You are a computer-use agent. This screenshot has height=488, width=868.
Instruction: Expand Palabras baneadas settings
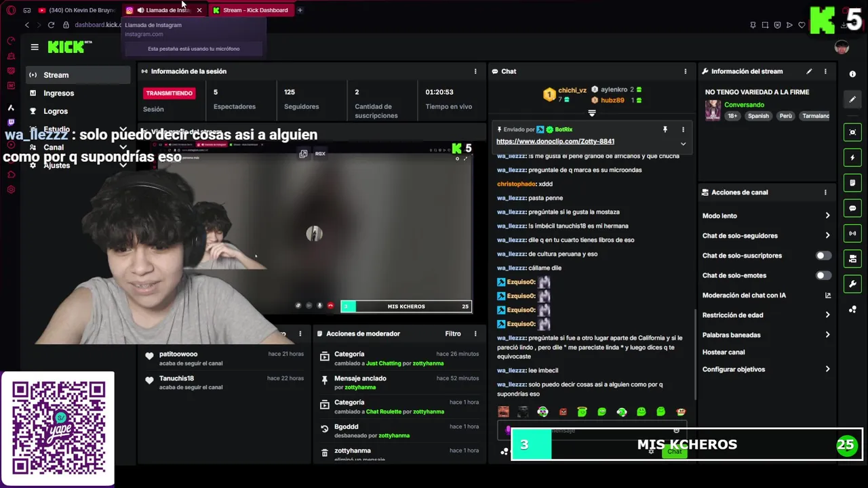coord(827,335)
